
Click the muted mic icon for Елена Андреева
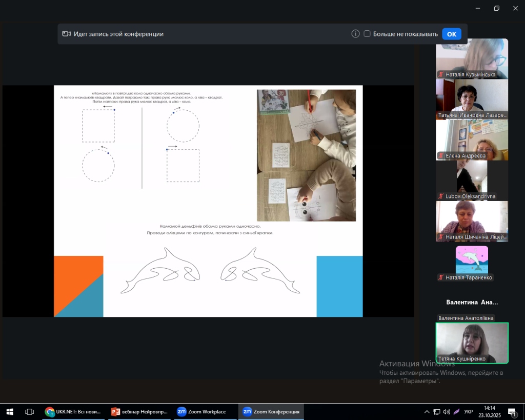(440, 156)
